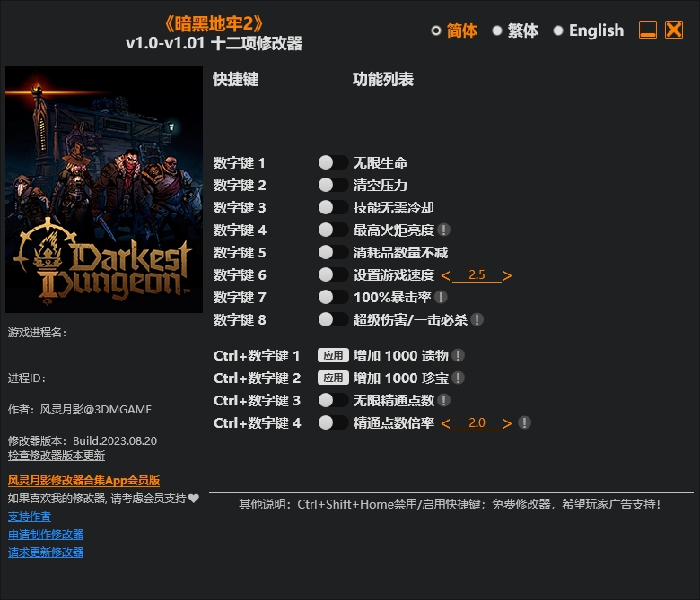Click info icon next to 无限精通点数
This screenshot has height=600, width=700.
pos(444,401)
